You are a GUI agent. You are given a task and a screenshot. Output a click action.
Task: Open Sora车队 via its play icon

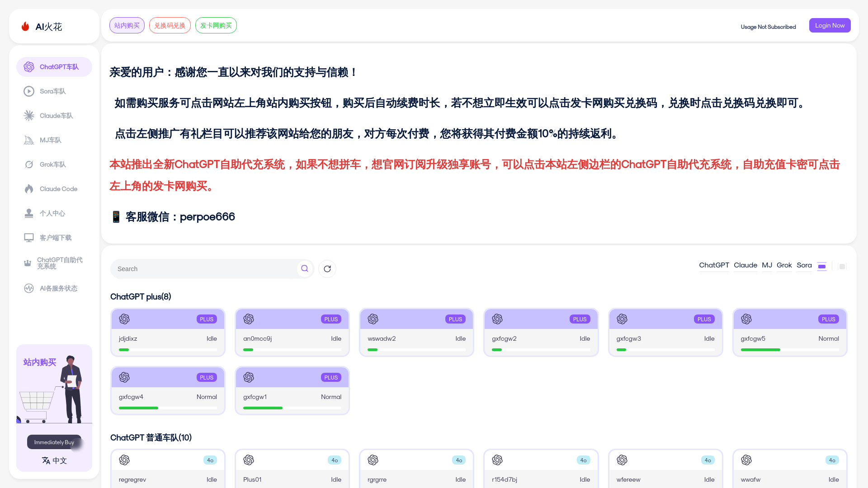(29, 91)
